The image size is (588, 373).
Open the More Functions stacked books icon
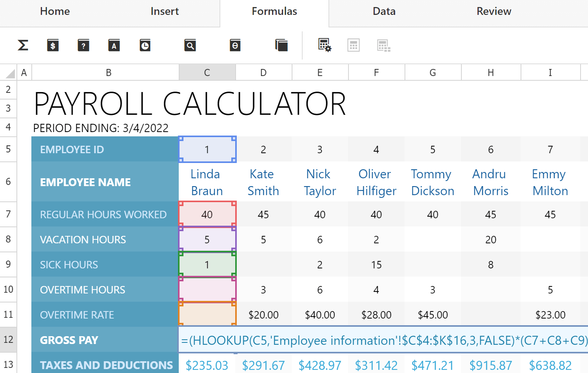click(281, 45)
